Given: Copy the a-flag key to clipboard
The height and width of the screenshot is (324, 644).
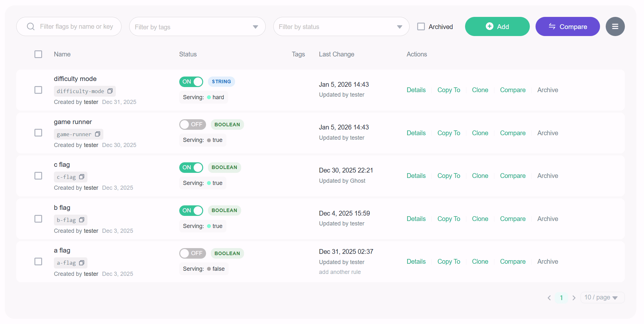Looking at the screenshot, I should 82,263.
